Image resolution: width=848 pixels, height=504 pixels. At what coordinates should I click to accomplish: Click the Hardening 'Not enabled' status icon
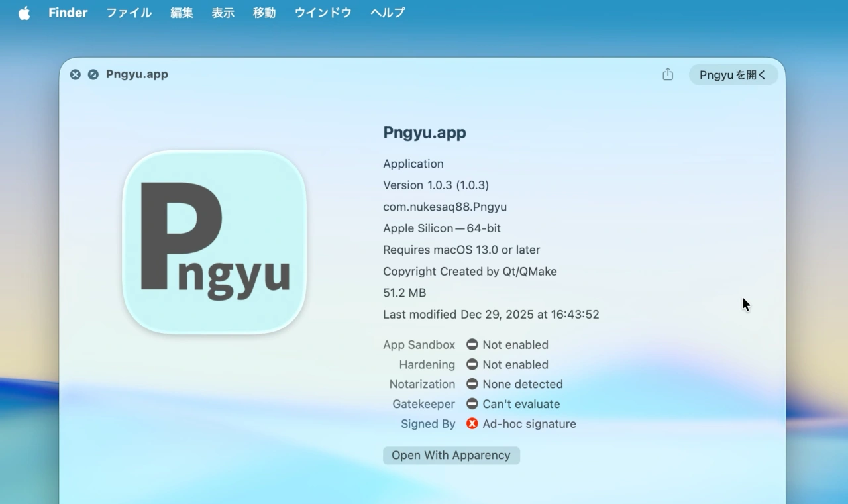[472, 364]
